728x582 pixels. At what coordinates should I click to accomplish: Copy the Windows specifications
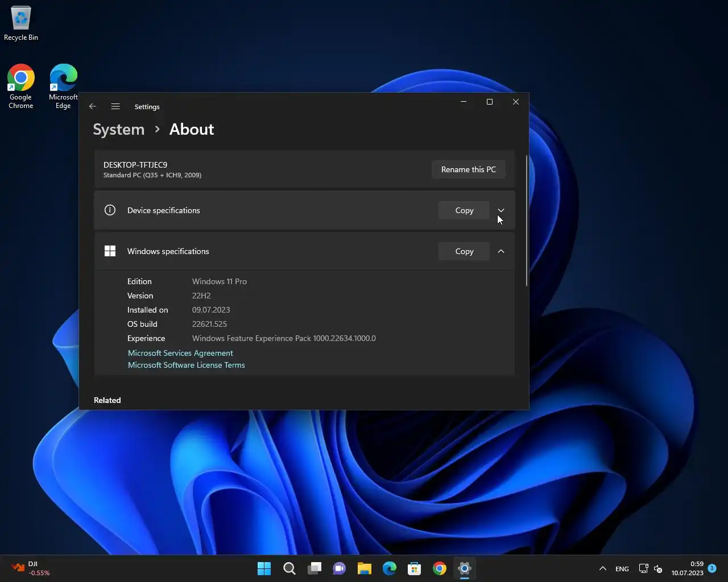click(464, 251)
